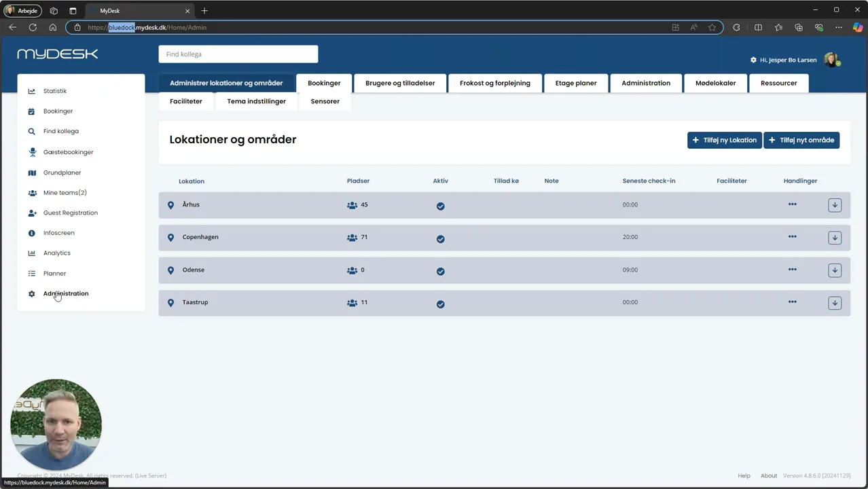The height and width of the screenshot is (489, 868).
Task: Switch to Etage planer tab
Action: 576,83
